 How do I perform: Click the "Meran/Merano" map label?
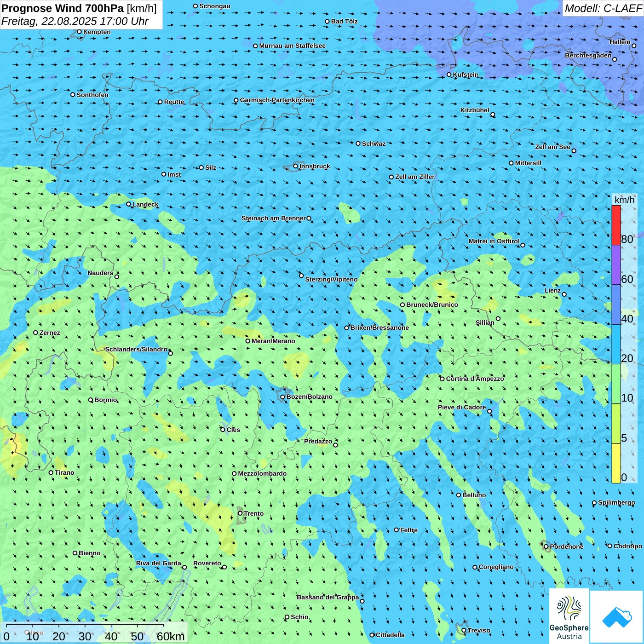273,341
